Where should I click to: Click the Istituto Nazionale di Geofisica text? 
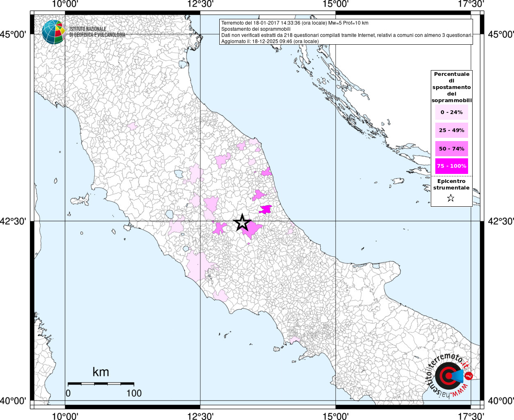pos(97,32)
